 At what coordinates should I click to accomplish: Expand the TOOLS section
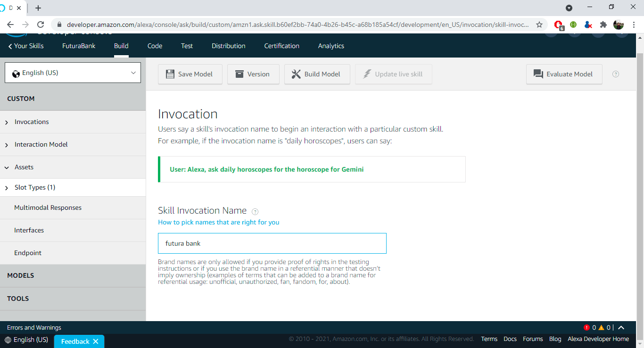(x=73, y=298)
